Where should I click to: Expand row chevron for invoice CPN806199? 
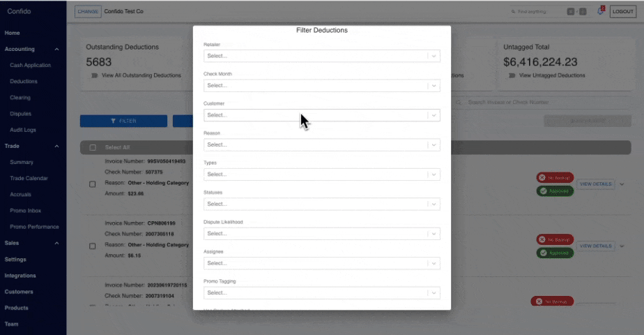622,246
